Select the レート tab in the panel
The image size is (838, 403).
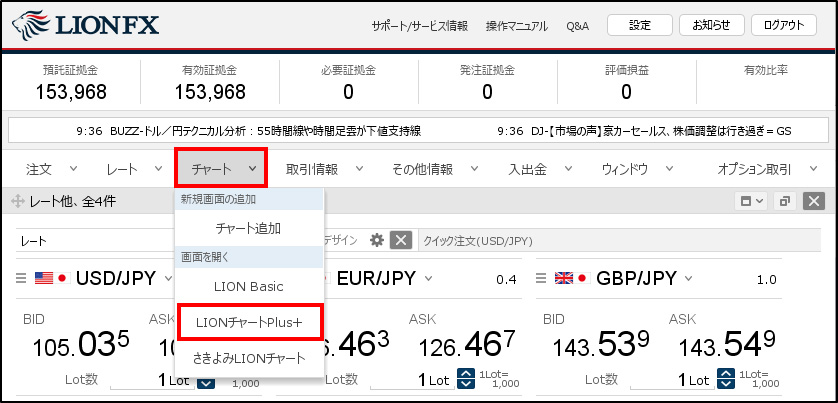[34, 241]
